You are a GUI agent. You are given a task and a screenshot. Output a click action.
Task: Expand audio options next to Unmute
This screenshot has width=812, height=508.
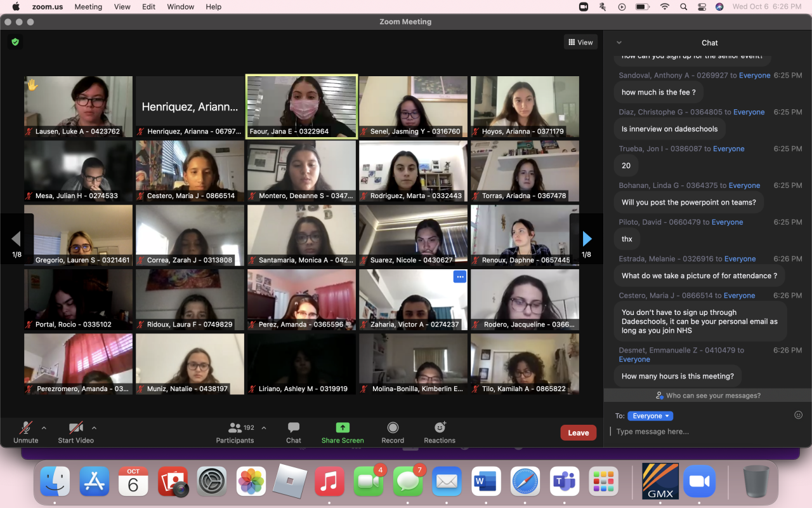point(44,428)
